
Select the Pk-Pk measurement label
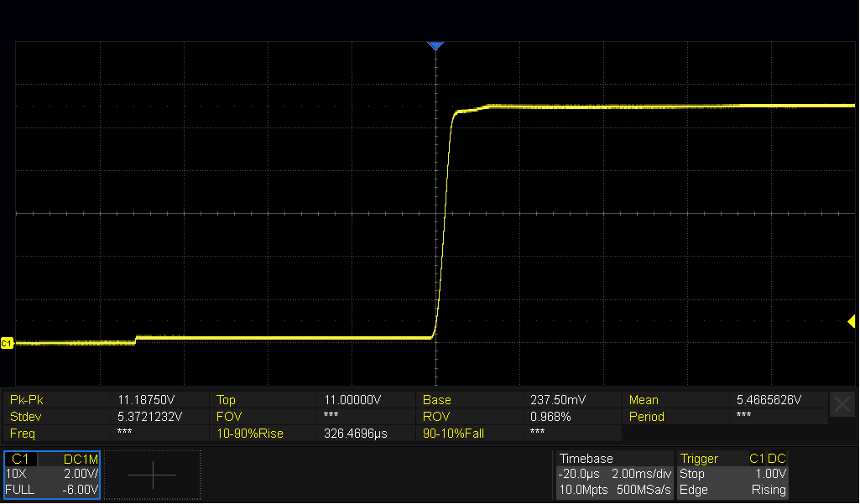(26, 400)
